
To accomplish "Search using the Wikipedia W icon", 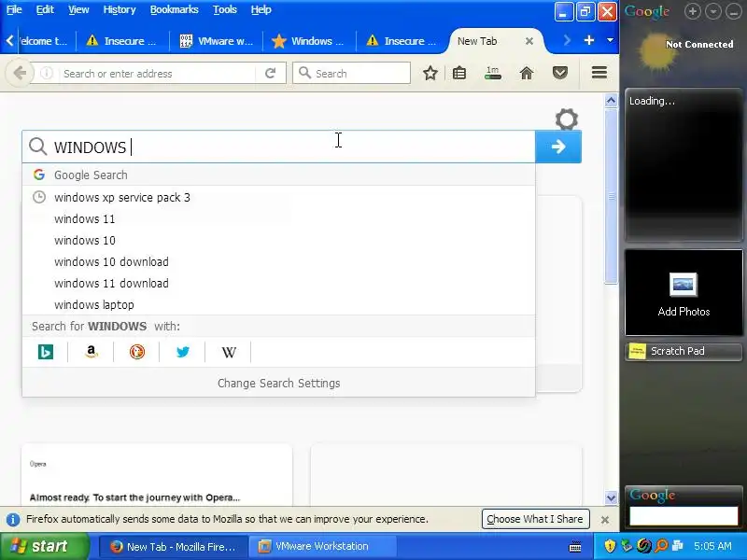I will 228,352.
